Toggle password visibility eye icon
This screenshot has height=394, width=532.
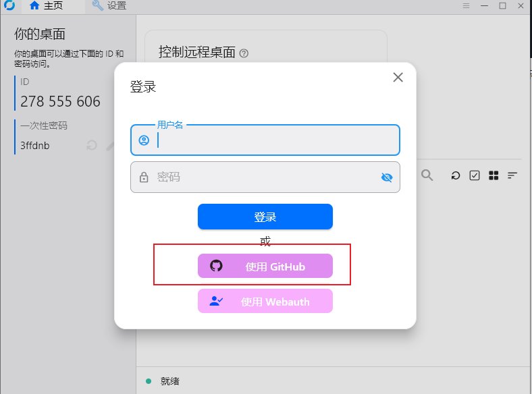pyautogui.click(x=386, y=177)
